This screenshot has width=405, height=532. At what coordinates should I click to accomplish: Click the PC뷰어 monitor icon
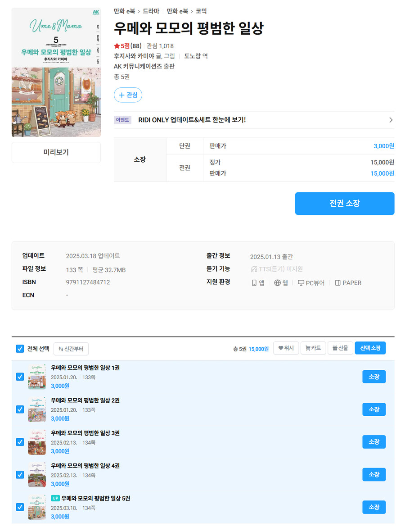[x=301, y=283]
